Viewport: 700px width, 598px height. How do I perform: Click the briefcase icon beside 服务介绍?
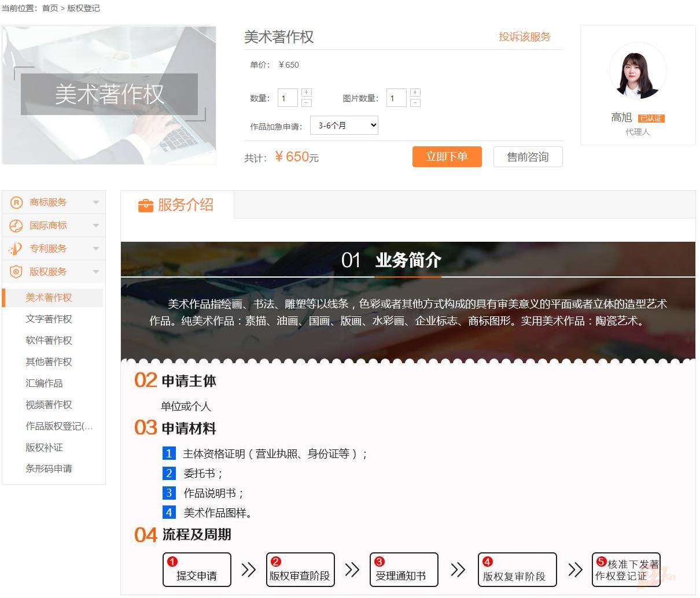(x=145, y=205)
